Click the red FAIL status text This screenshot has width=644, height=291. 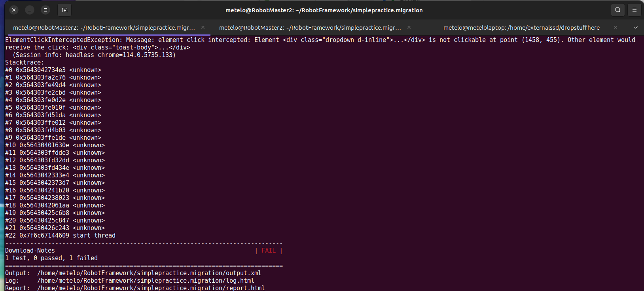point(268,251)
